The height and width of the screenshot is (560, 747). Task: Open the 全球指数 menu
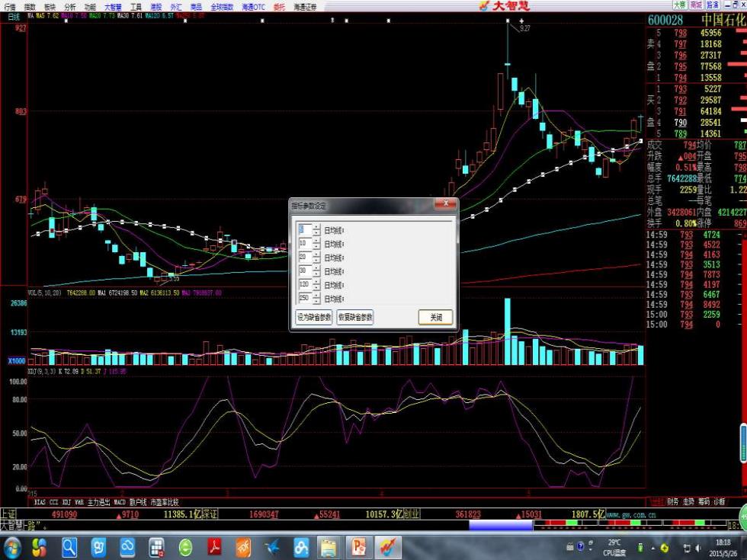tap(222, 7)
